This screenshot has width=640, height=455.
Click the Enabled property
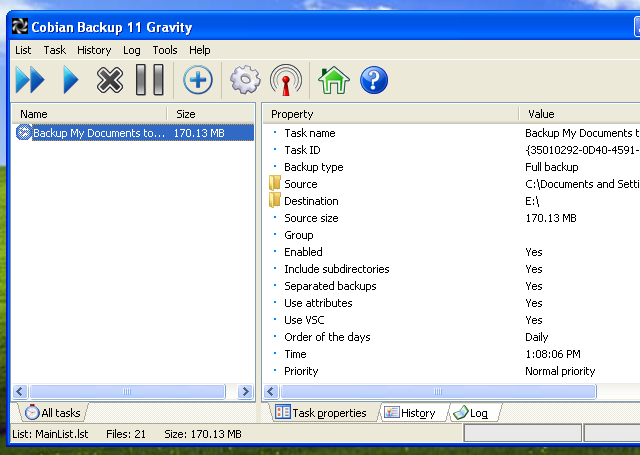pyautogui.click(x=303, y=252)
